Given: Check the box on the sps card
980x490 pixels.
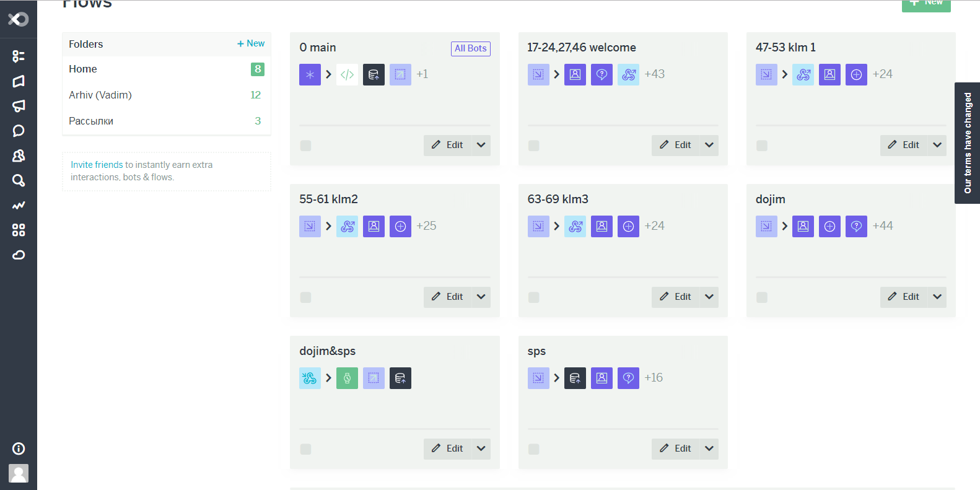Looking at the screenshot, I should (x=533, y=449).
